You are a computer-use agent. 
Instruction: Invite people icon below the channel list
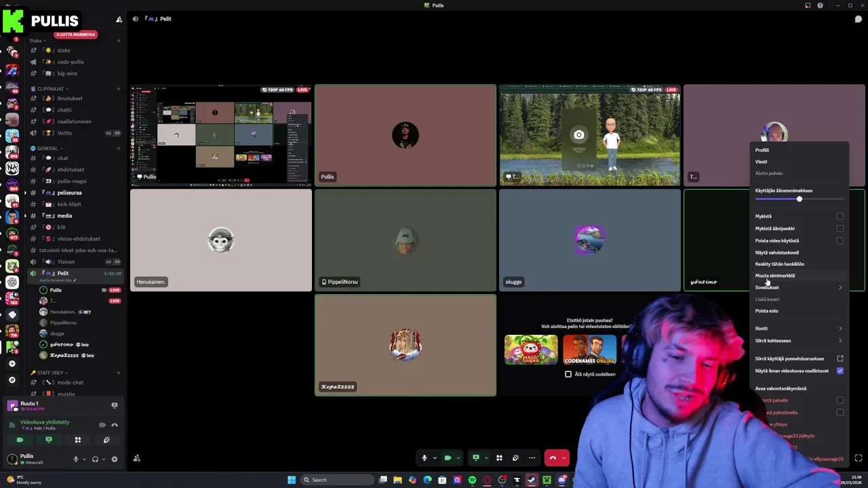(137, 458)
